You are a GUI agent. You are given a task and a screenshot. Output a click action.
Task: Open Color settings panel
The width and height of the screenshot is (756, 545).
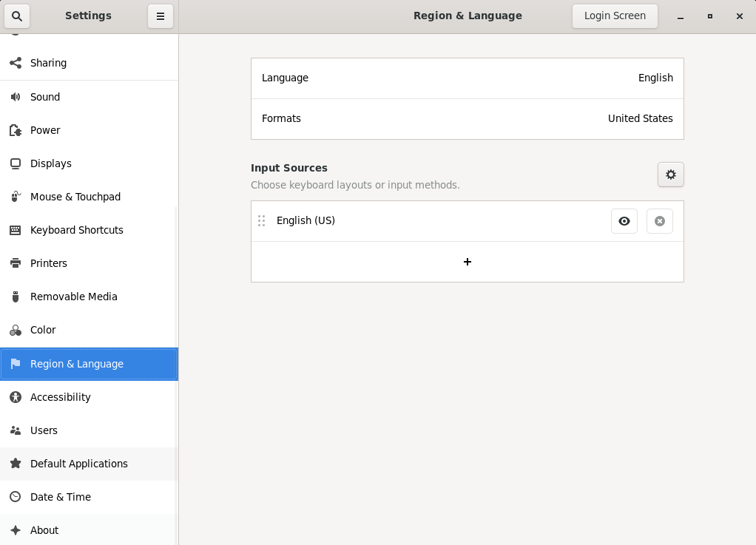tap(43, 330)
